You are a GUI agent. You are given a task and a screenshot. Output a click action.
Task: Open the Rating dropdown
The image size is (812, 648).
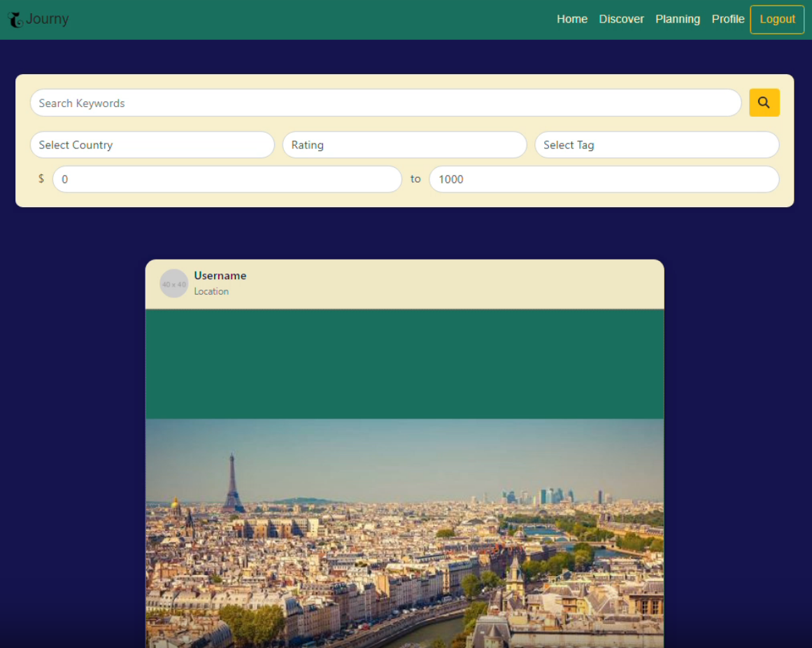[404, 145]
